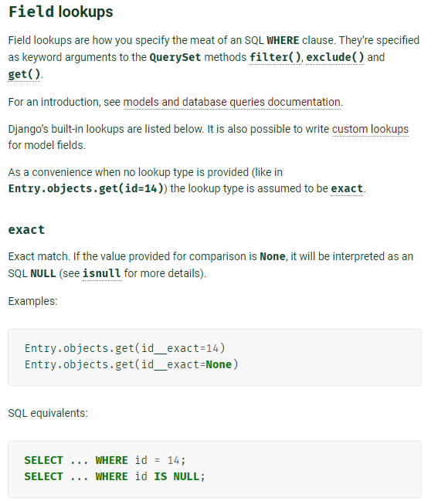Click the Entry.objects.get(id=14) inline code
The image size is (448, 501).
(86, 188)
